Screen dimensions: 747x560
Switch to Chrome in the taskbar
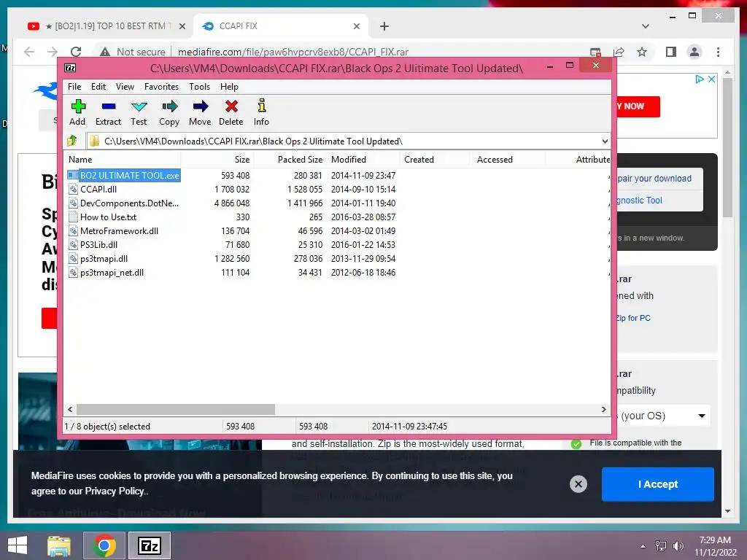point(104,545)
